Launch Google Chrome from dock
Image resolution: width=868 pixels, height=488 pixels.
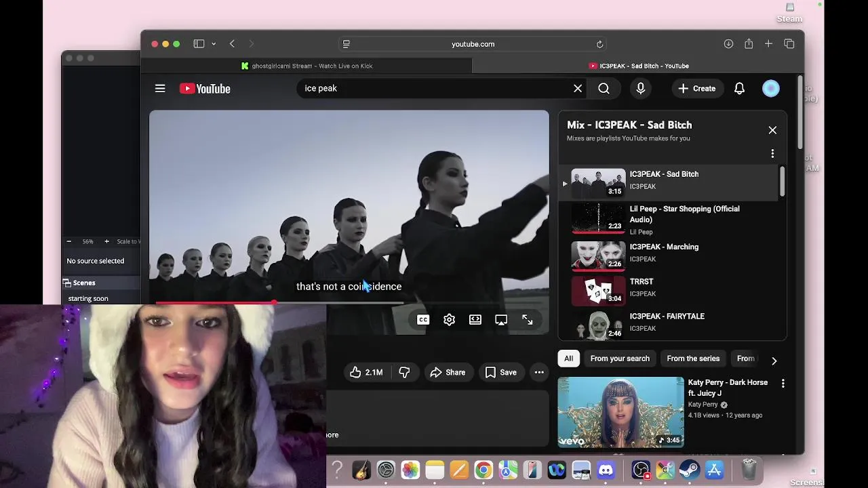484,469
